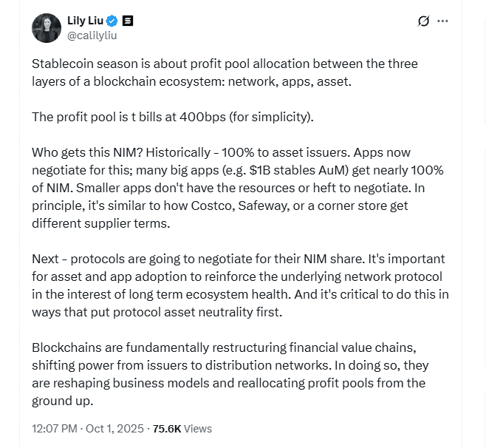Click the 12:07 PM timestamp

(55, 428)
